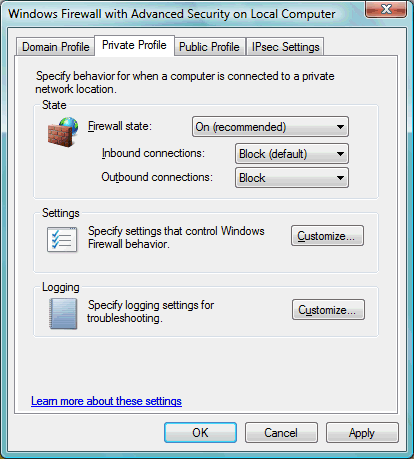Image resolution: width=414 pixels, height=459 pixels.
Task: Click 'Specify logging settings for troubleshooting' text
Action: click(x=151, y=312)
